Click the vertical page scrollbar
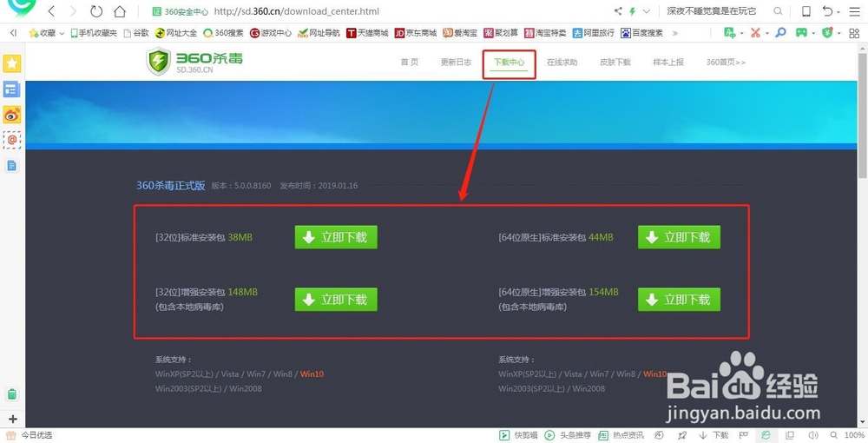 point(863,116)
